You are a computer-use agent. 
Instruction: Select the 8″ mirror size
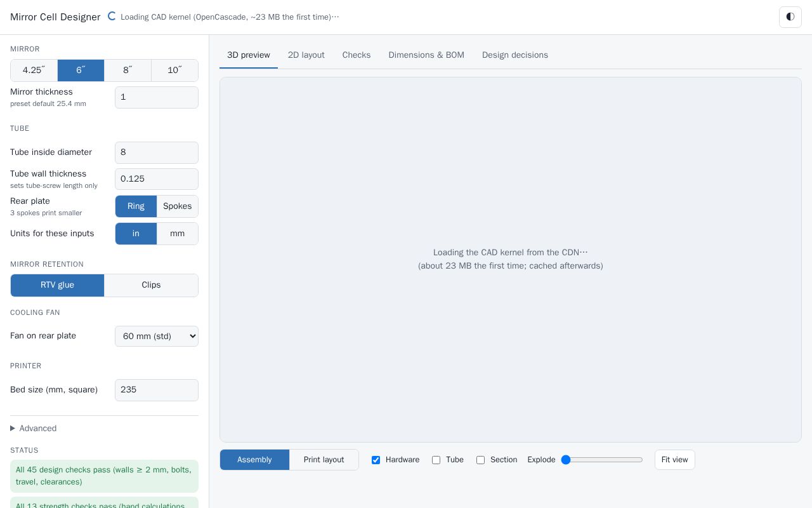pyautogui.click(x=128, y=70)
